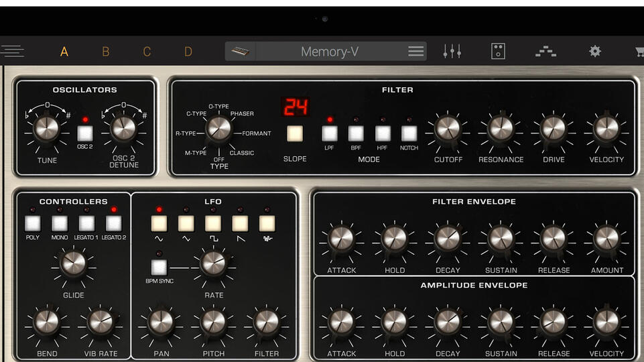Click the LFO FILTER knob

[x=267, y=322]
